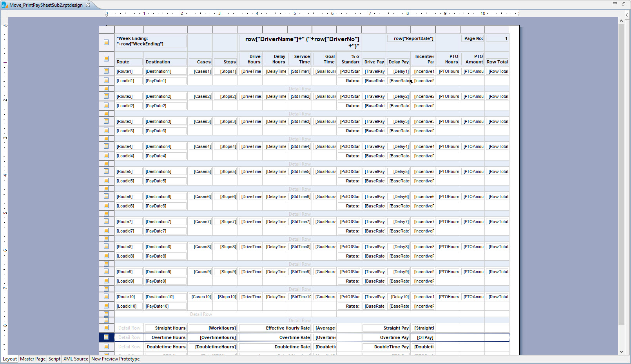
Task: Click the highlighted Overtime Hours row icon
Action: pos(106,337)
